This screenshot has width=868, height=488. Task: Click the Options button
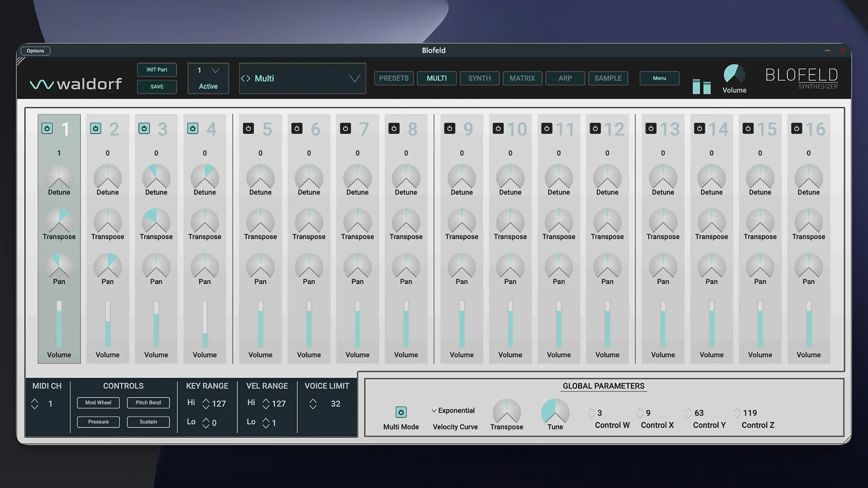point(35,51)
